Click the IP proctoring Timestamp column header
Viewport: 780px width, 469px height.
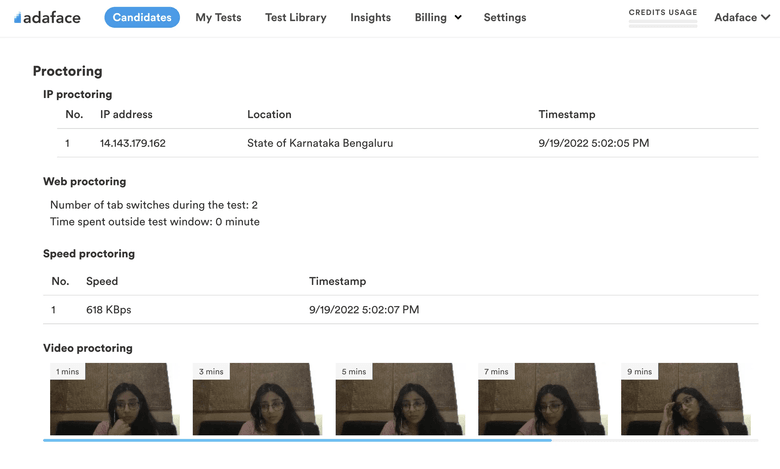click(566, 114)
